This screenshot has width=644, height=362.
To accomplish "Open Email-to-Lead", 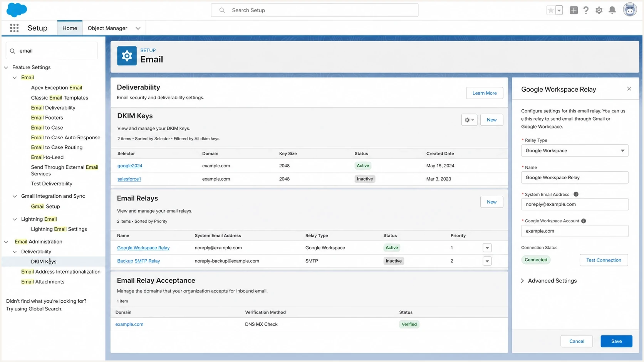I will [47, 157].
